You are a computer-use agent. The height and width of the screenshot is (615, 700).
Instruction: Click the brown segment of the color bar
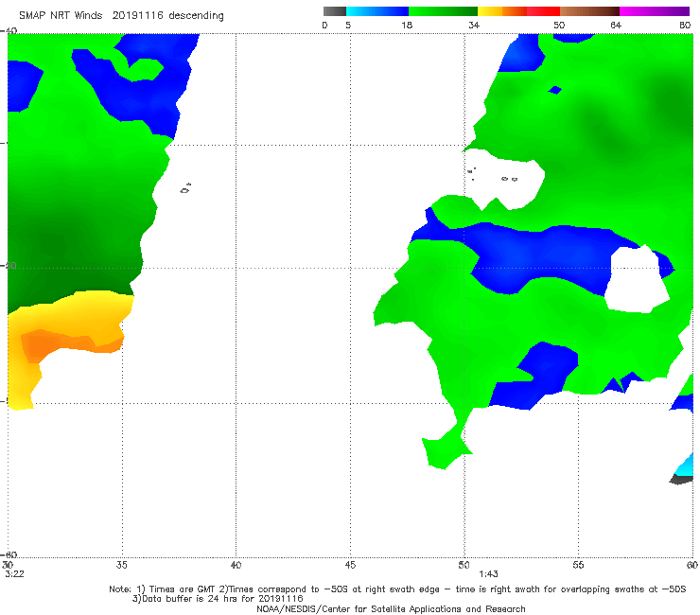[589, 11]
